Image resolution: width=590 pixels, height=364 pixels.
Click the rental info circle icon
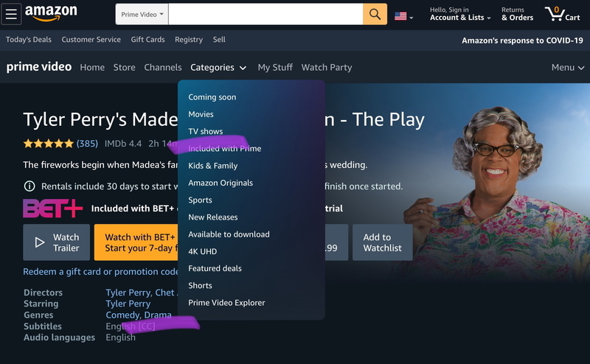29,186
